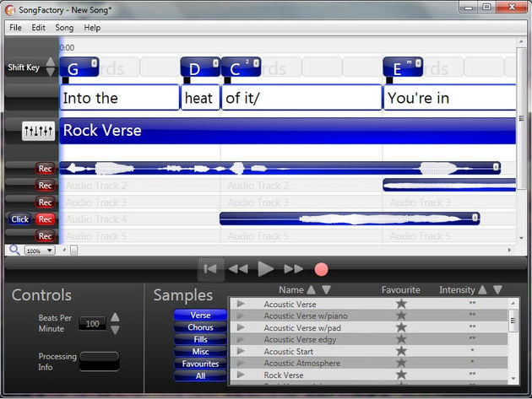Filter samples by Chorus
This screenshot has width=532, height=399.
200,327
